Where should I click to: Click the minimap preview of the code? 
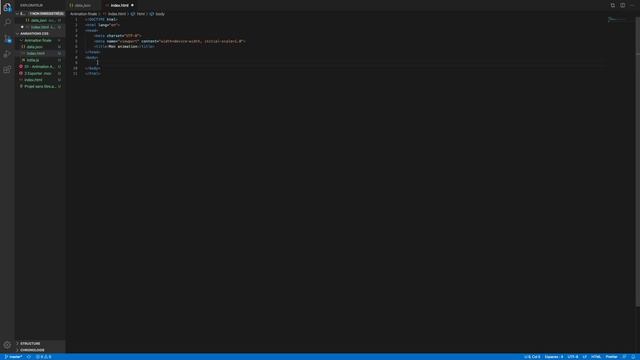(617, 20)
